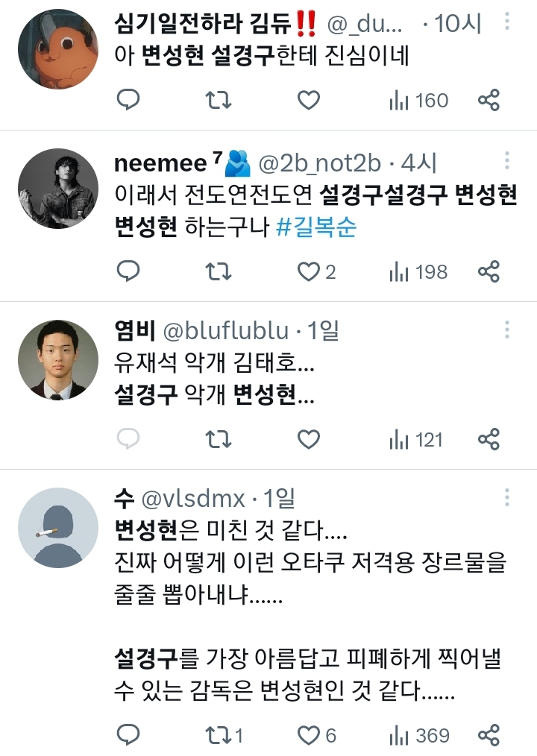Open the #길복순 hashtag link
Screen dimensions: 537x756
pyautogui.click(x=316, y=227)
